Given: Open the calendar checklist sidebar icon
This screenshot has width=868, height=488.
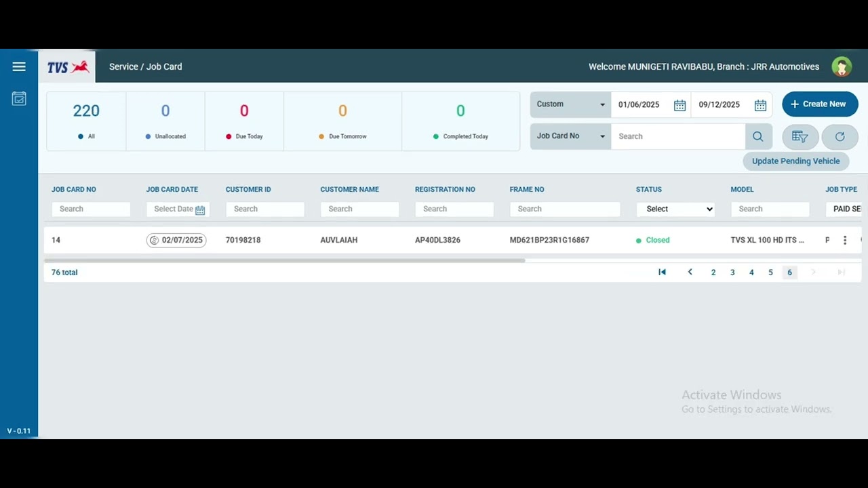Looking at the screenshot, I should [x=19, y=99].
